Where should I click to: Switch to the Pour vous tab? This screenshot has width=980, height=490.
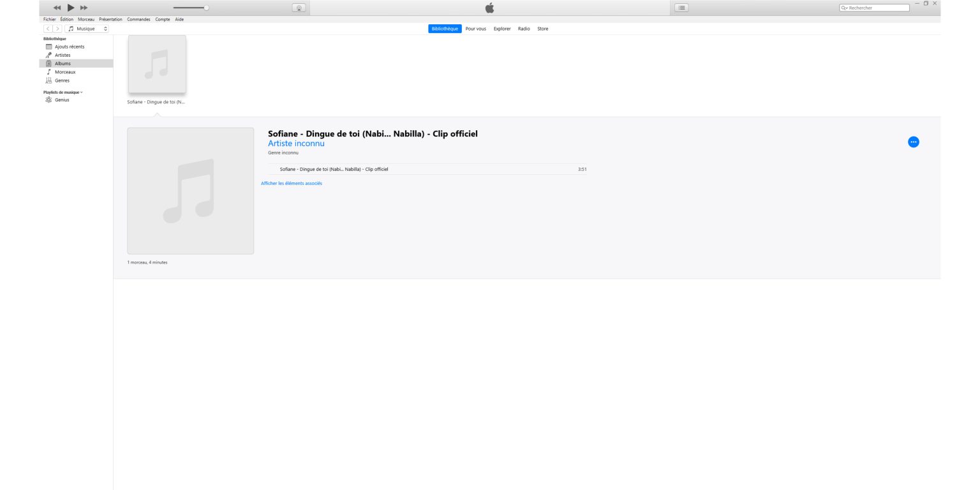click(x=476, y=29)
